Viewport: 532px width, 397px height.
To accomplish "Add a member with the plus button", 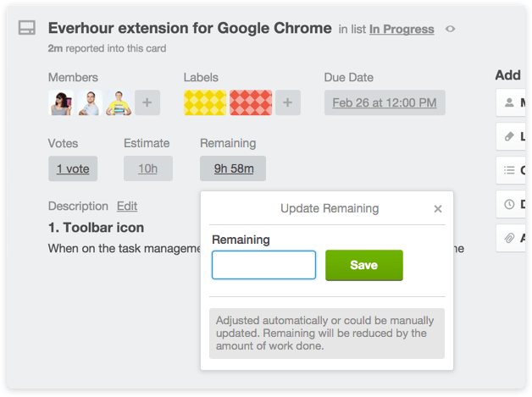I will point(147,102).
